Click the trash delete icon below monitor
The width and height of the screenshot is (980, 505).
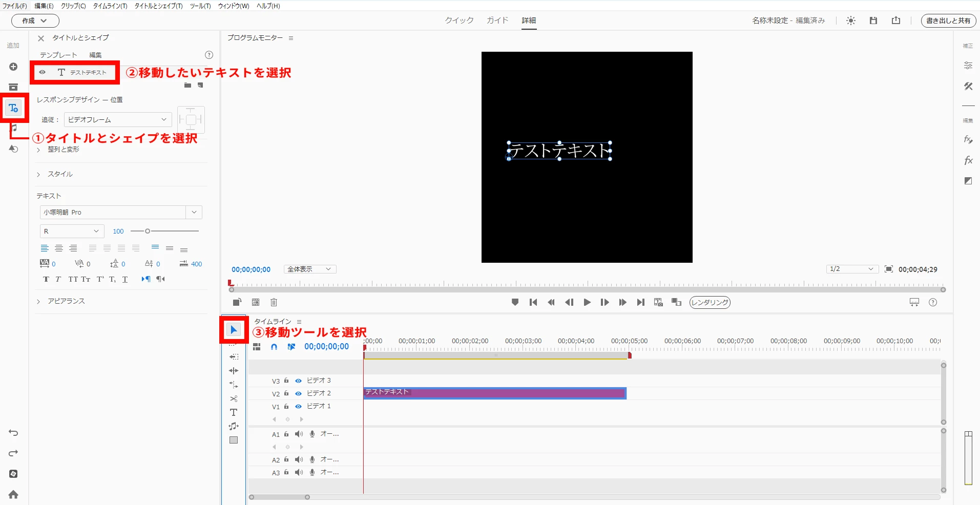point(274,302)
